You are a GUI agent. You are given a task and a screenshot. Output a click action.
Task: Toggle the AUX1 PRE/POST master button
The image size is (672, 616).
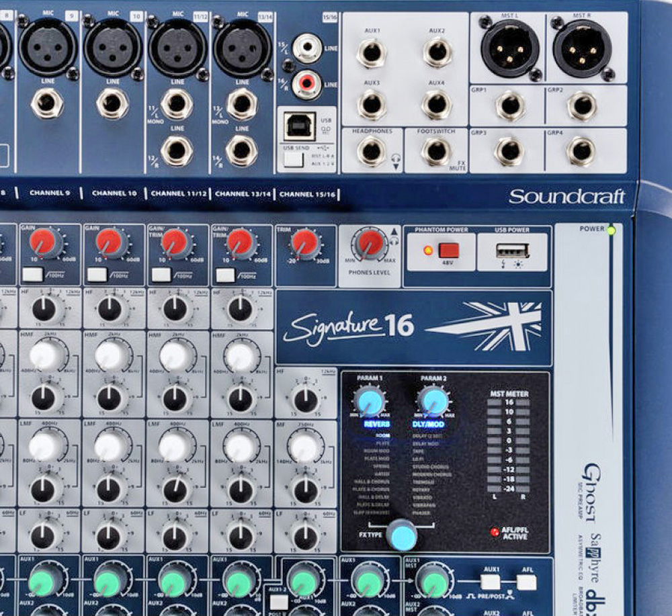point(491,582)
